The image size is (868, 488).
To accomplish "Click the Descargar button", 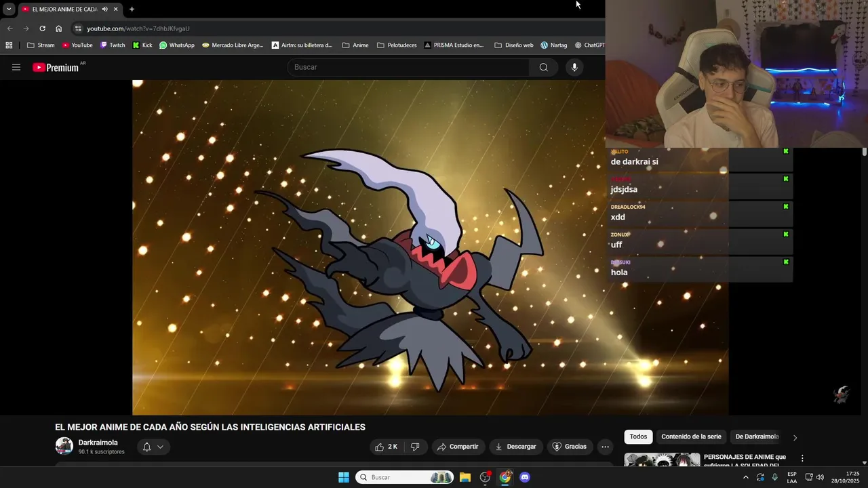I will point(515,447).
